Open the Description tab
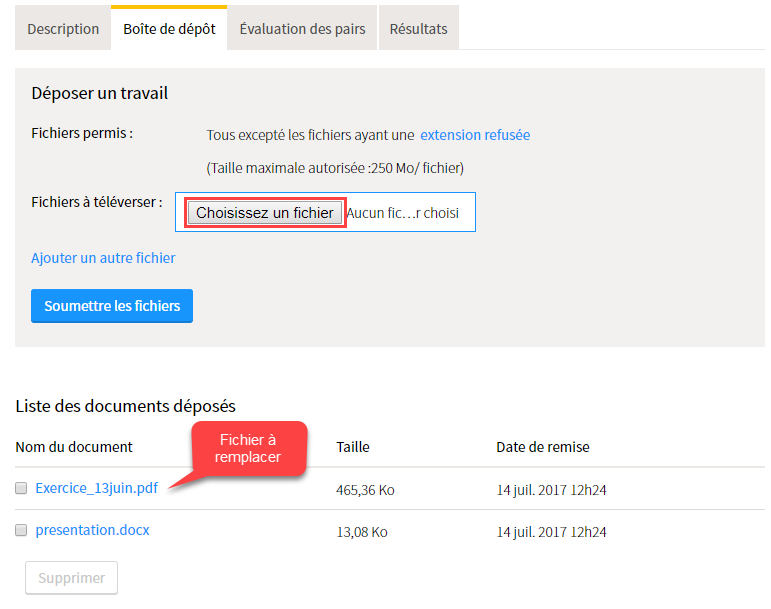The image size is (771, 609). click(x=63, y=29)
